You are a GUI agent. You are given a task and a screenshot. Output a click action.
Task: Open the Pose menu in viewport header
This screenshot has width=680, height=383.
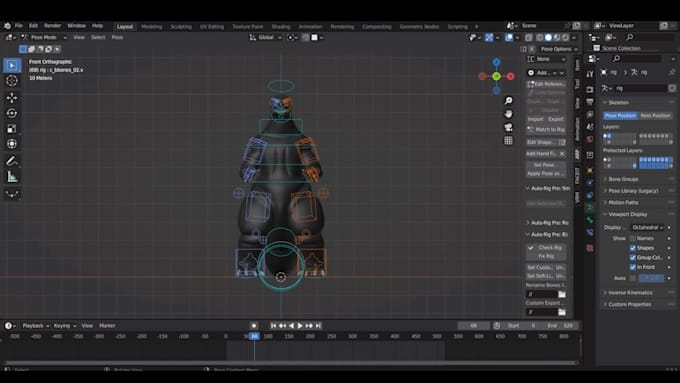117,38
